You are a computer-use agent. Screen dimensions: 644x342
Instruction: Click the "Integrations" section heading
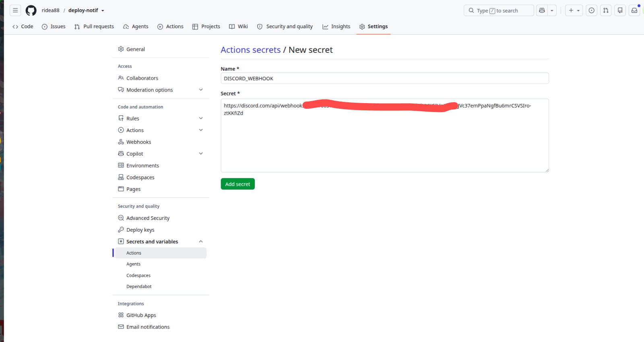pyautogui.click(x=130, y=304)
